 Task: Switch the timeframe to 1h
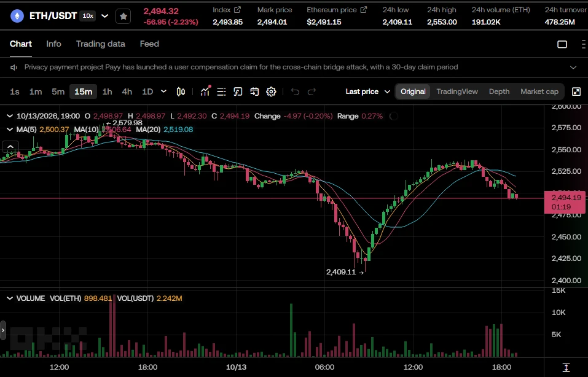108,92
